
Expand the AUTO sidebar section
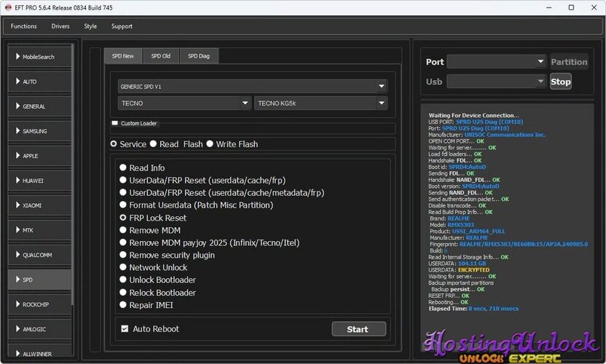pos(39,82)
